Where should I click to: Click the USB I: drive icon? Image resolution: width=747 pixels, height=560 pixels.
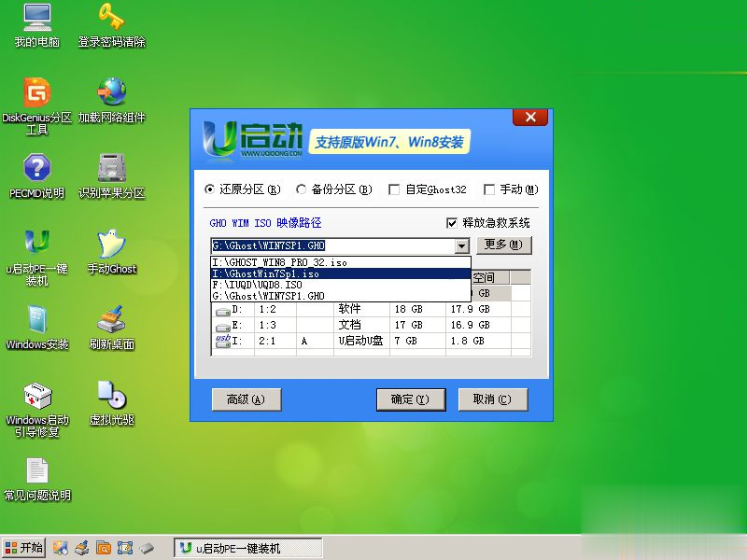click(x=222, y=341)
